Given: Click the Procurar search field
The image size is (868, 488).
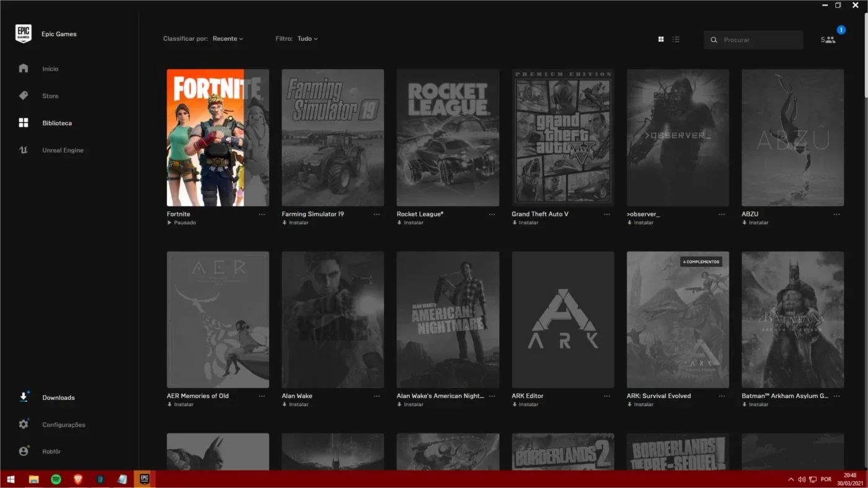Looking at the screenshot, I should [x=753, y=40].
